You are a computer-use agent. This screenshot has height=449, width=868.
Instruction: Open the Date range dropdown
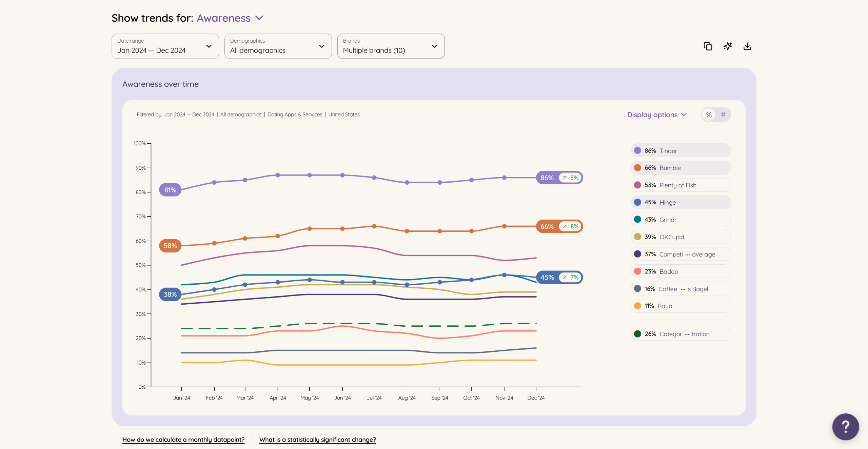pos(165,46)
